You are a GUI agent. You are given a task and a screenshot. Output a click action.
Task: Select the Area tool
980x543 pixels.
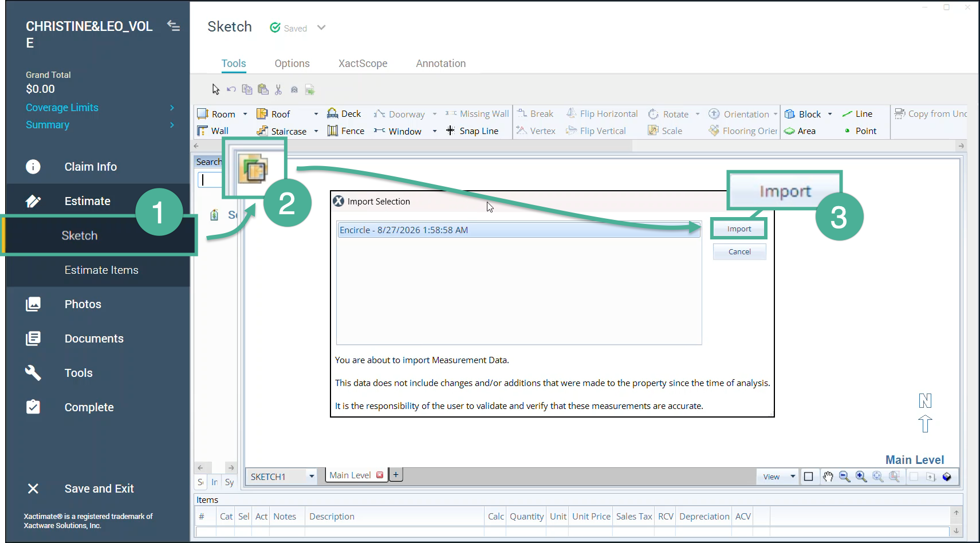tap(800, 131)
